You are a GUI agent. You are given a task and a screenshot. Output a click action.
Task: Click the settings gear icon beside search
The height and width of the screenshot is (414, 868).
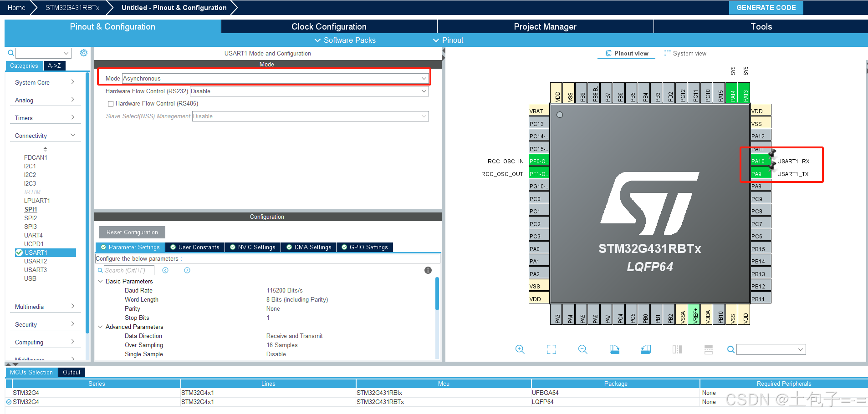(x=84, y=53)
